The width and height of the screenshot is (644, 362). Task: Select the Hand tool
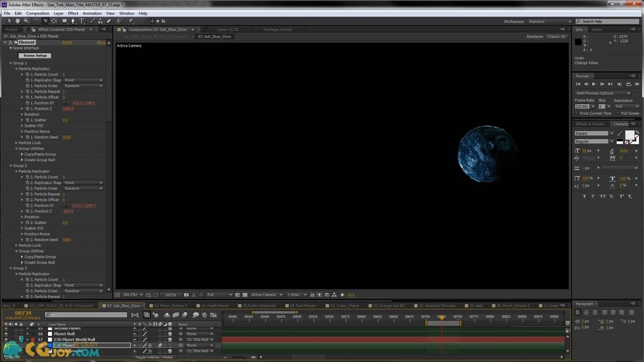(18, 21)
